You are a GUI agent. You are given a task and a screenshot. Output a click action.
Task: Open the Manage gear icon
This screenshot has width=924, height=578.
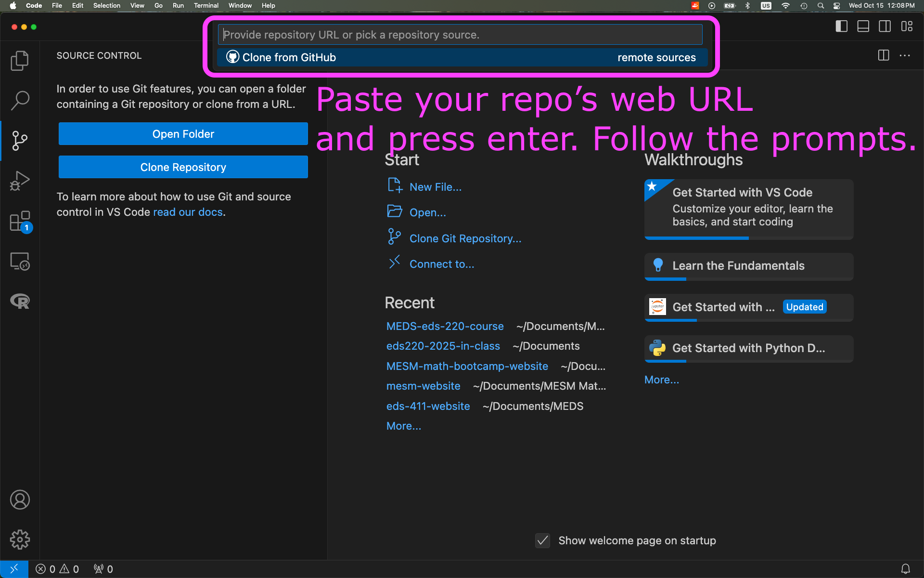(x=20, y=539)
